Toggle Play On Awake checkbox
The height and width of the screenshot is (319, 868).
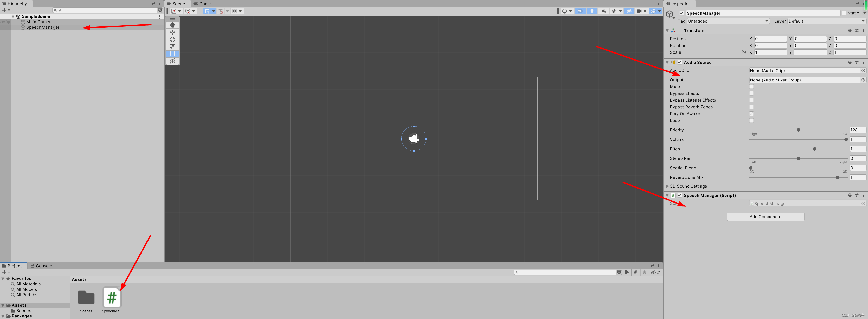click(751, 114)
